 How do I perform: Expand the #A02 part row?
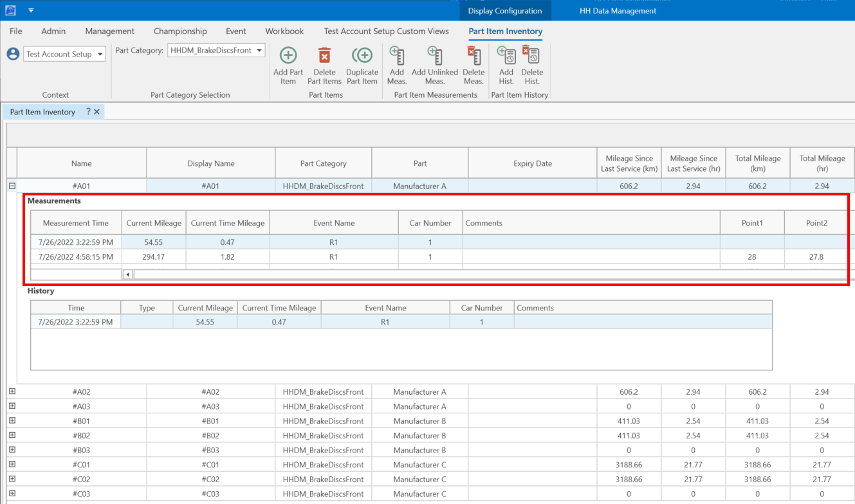(x=12, y=392)
